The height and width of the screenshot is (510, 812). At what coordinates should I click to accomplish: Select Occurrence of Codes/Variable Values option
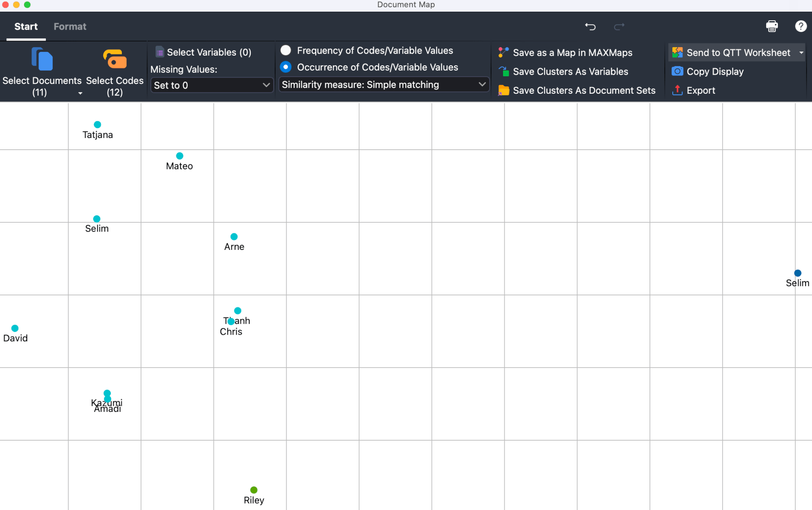click(x=286, y=67)
